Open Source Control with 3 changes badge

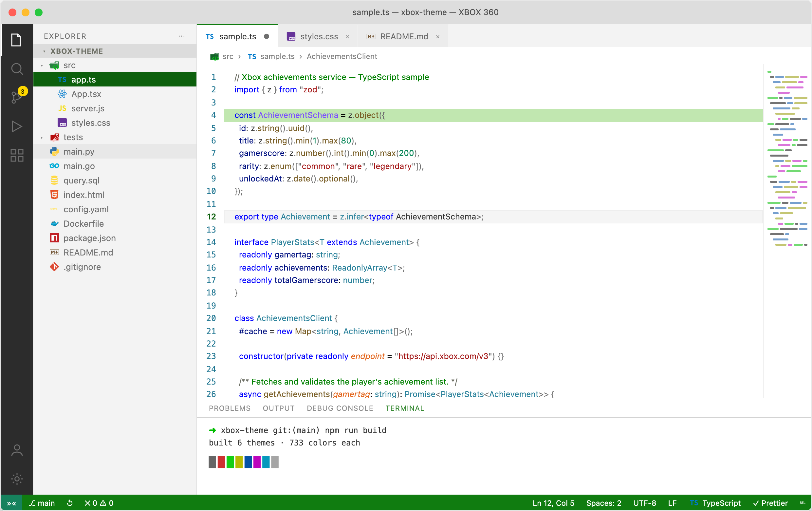coord(16,97)
